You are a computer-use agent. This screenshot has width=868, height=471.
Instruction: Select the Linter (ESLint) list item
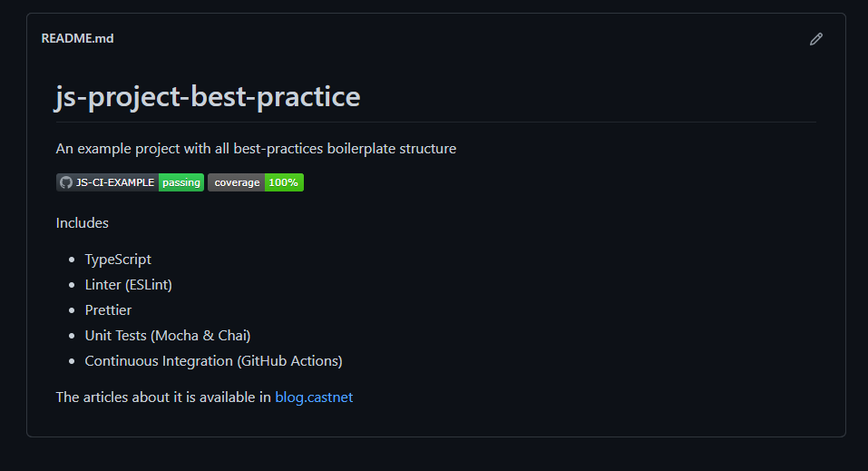click(129, 284)
